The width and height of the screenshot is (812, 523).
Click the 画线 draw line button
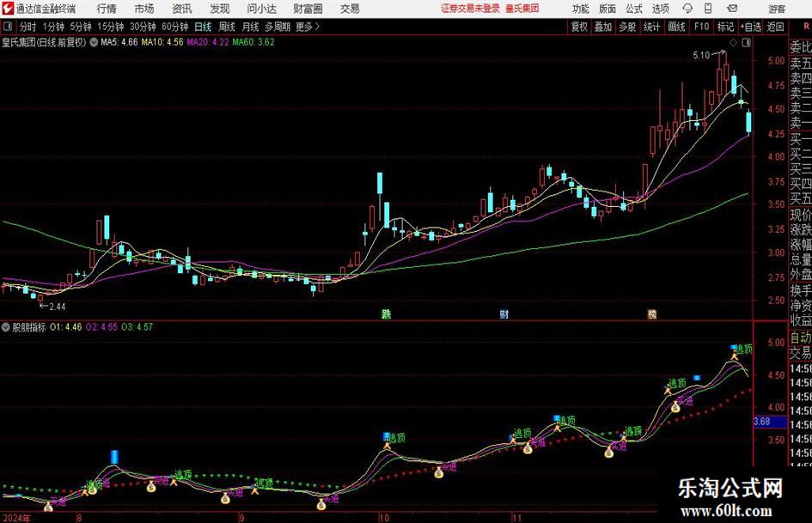[676, 27]
